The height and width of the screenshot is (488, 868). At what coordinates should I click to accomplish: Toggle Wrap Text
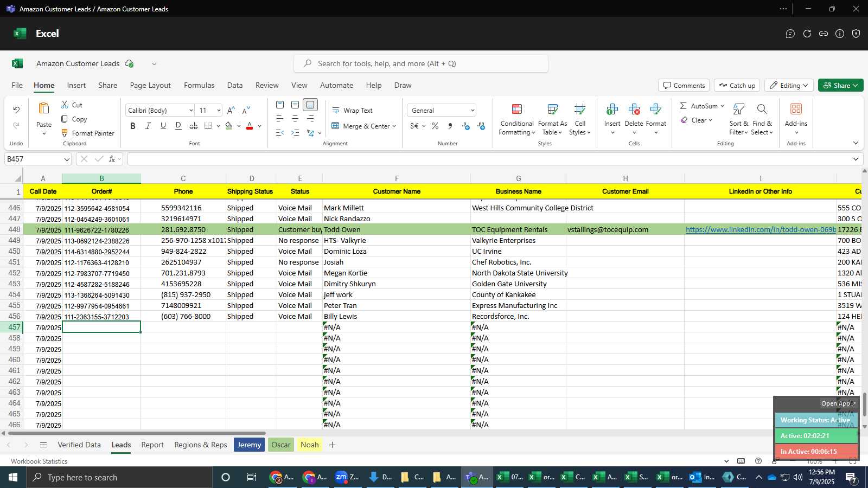click(x=352, y=110)
